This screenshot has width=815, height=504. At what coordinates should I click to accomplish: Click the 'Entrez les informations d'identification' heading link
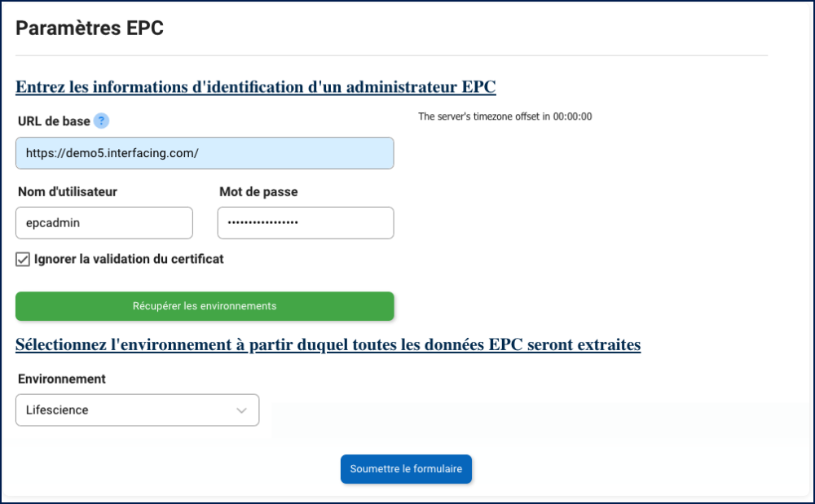(256, 86)
